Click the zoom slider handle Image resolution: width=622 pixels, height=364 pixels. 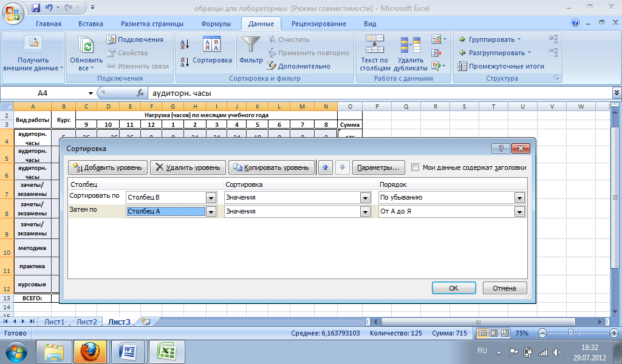[570, 333]
